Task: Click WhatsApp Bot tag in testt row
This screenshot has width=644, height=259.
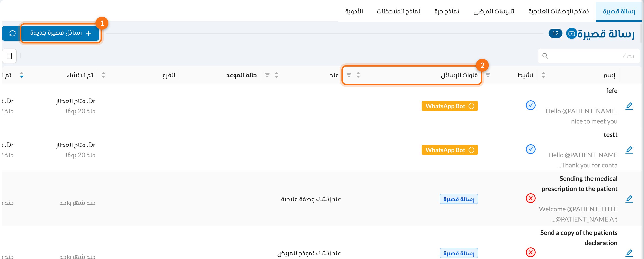Action: (449, 150)
